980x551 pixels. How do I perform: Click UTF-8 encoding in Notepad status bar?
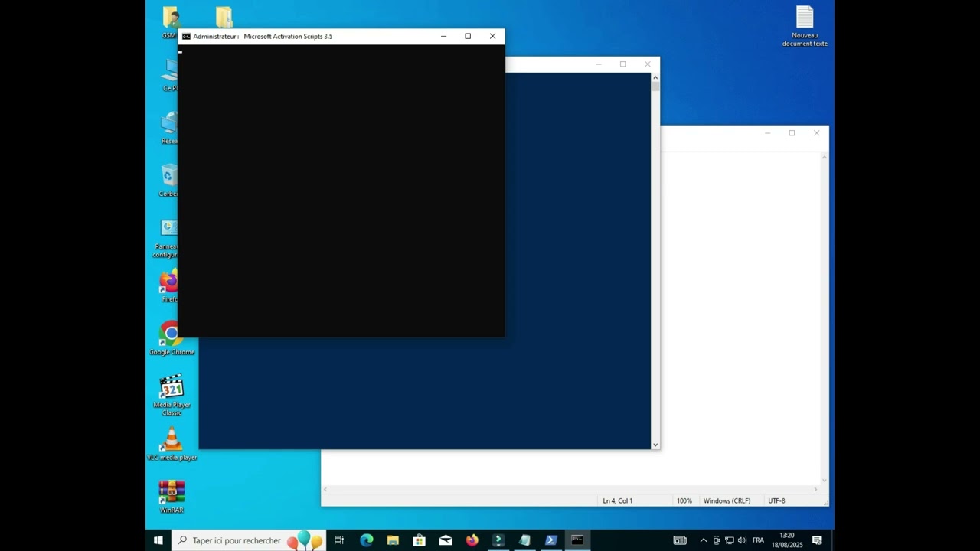tap(776, 500)
